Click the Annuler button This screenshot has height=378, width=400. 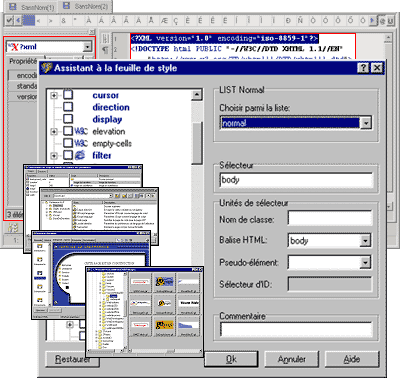[292, 359]
